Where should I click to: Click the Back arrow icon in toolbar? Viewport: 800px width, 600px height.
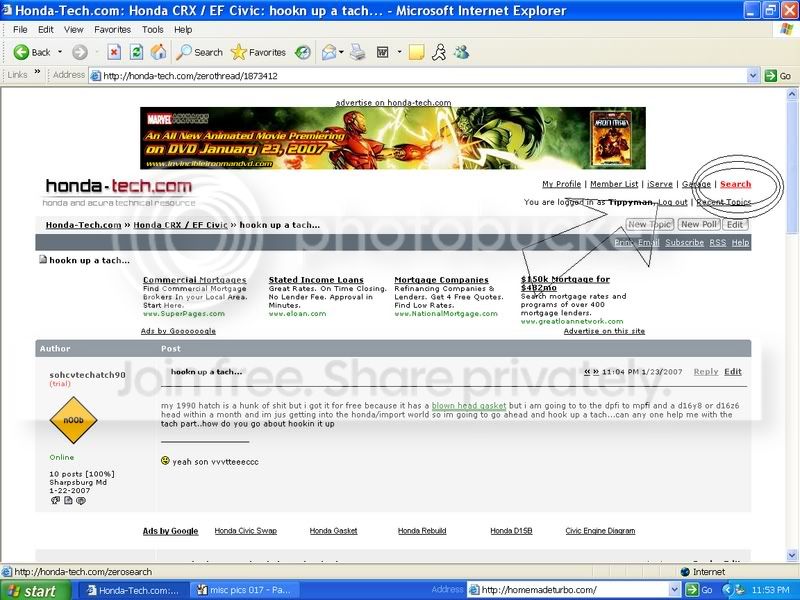(x=22, y=52)
